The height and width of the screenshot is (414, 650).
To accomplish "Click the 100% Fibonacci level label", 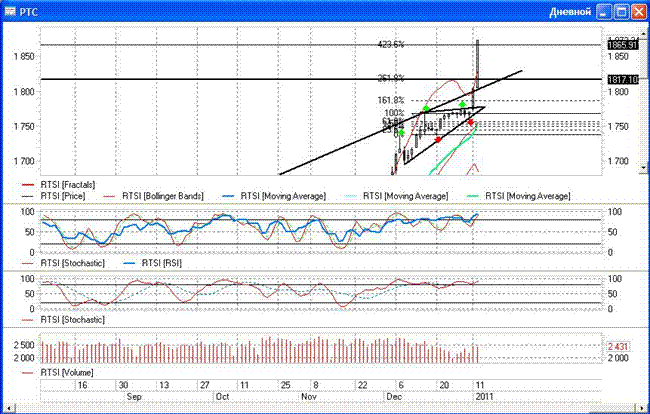I will point(394,113).
